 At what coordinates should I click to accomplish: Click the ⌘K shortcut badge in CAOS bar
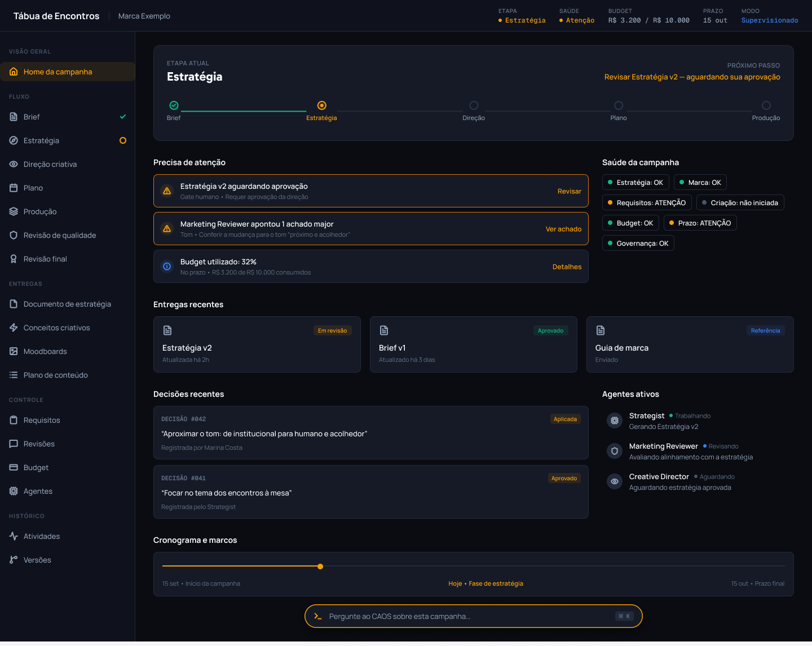tap(624, 616)
